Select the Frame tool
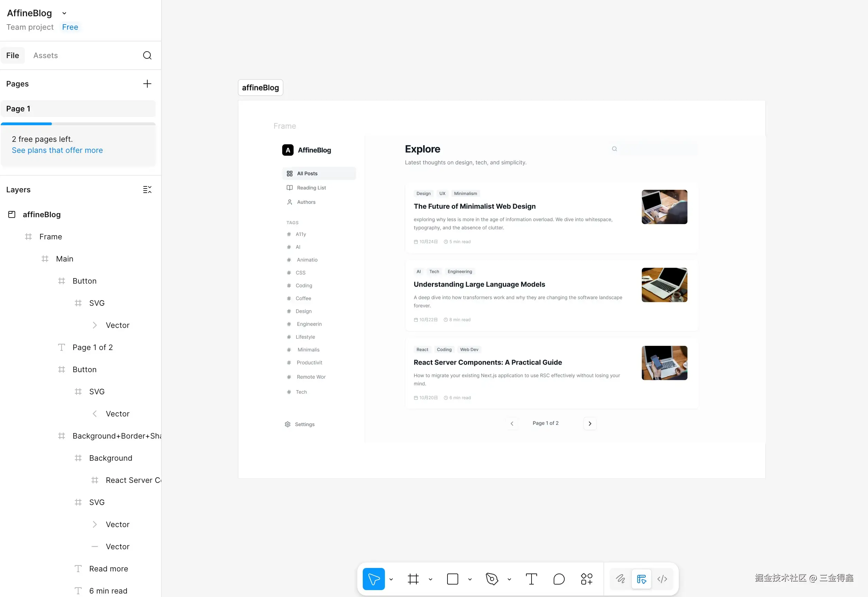The image size is (868, 597). (413, 579)
